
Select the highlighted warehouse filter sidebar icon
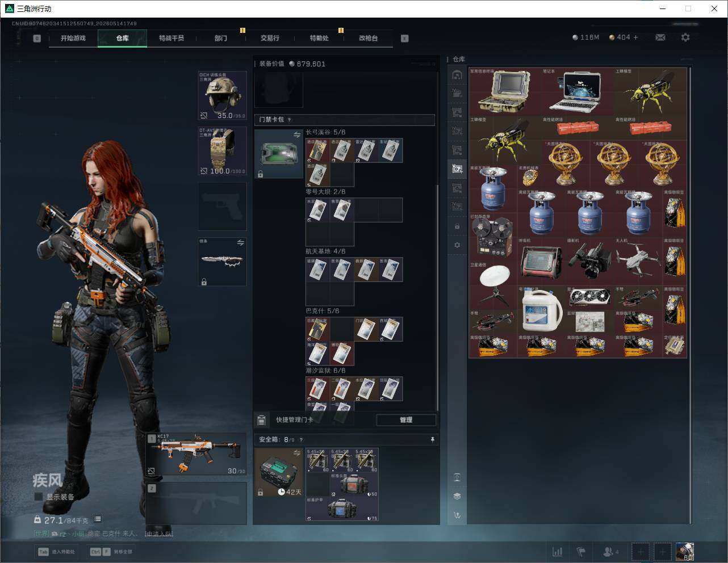point(457,168)
